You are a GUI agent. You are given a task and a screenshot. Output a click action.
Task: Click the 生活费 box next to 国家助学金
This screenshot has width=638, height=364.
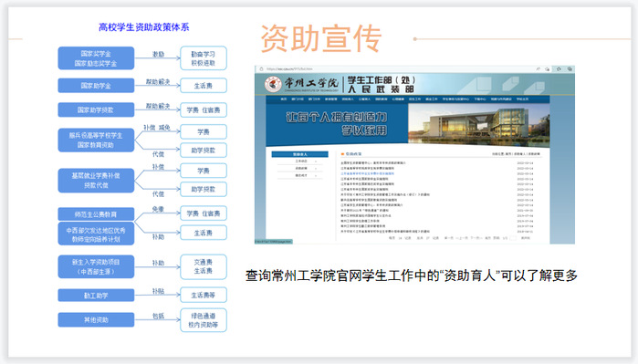[204, 86]
